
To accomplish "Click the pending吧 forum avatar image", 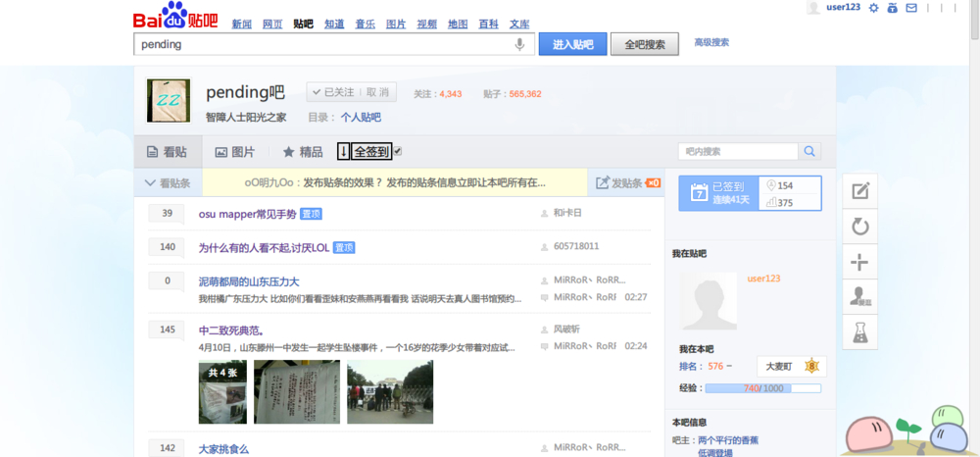I will (169, 101).
